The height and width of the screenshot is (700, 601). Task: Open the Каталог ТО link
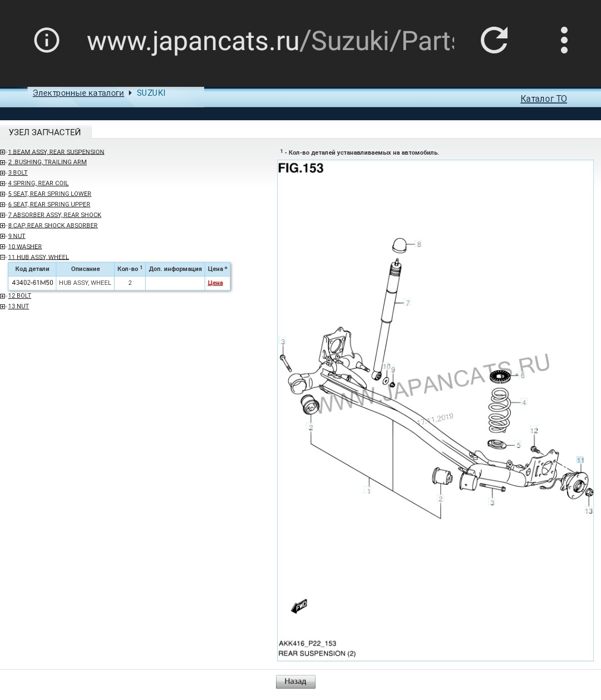[543, 99]
